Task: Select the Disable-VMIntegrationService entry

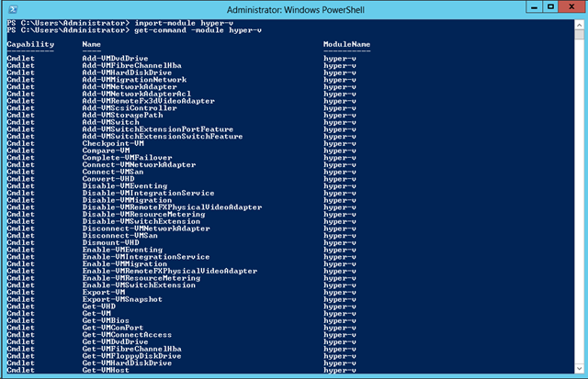Action: (148, 194)
